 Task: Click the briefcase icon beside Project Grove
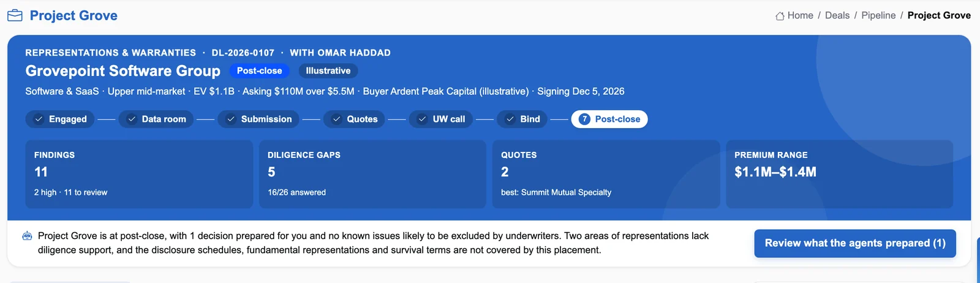coord(15,15)
